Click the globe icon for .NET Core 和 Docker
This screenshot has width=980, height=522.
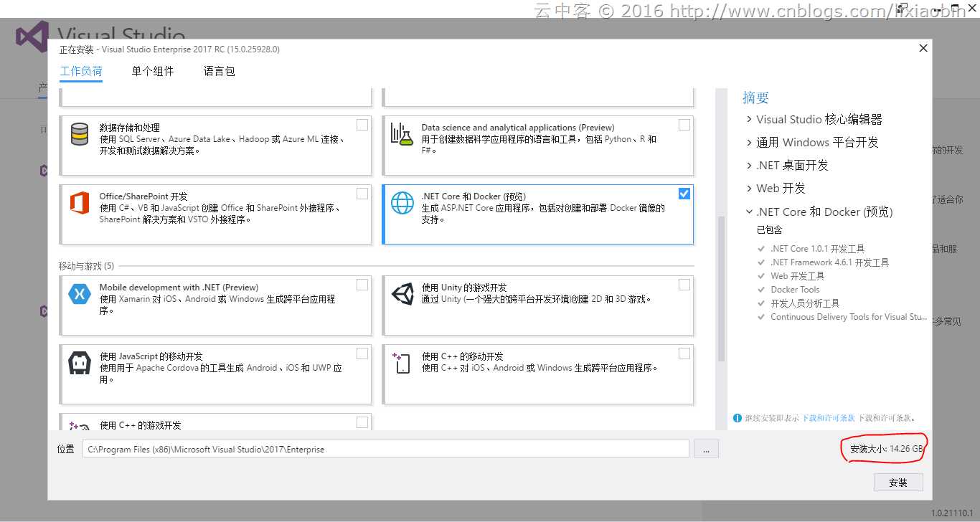coord(402,203)
